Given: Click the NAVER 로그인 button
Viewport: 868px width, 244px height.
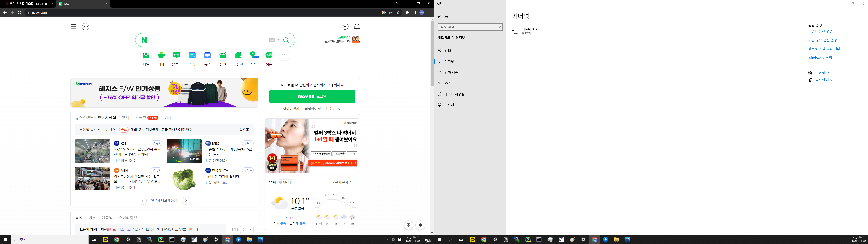Looking at the screenshot, I should point(312,96).
